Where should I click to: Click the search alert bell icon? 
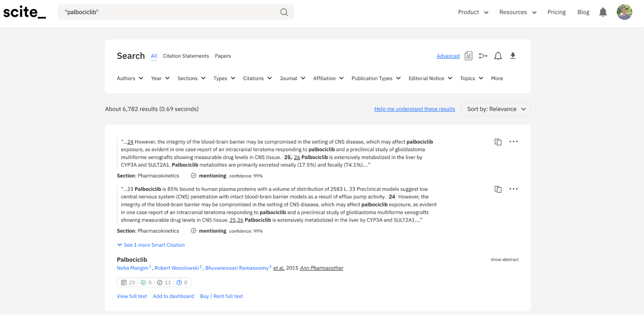pyautogui.click(x=498, y=56)
